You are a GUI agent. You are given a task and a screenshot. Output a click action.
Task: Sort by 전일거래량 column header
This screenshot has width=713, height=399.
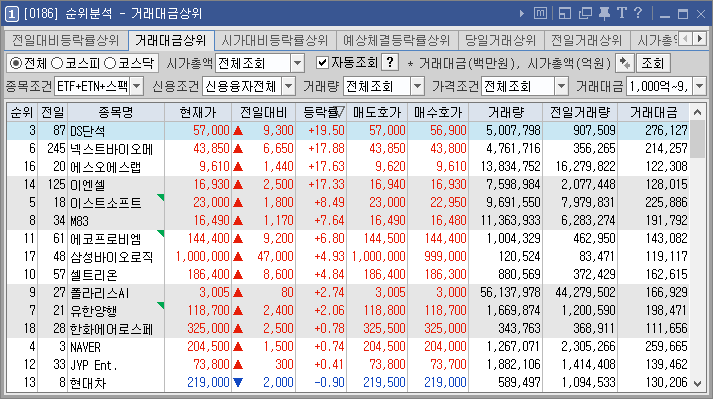tap(580, 112)
